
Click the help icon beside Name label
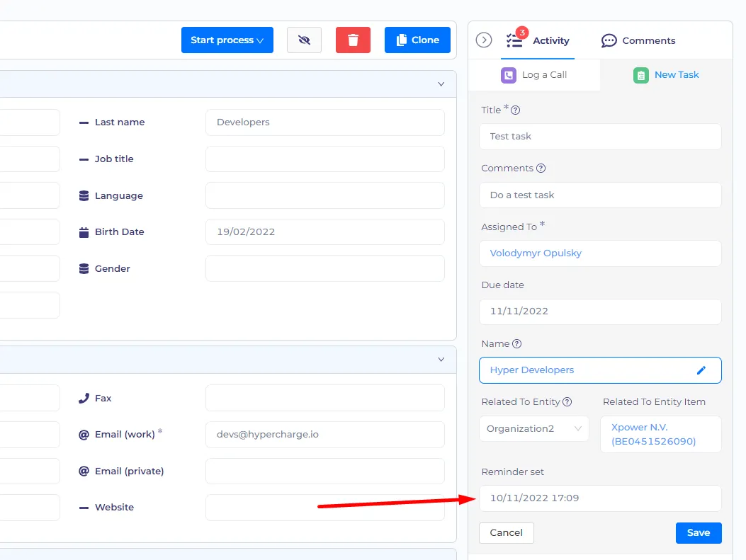516,343
